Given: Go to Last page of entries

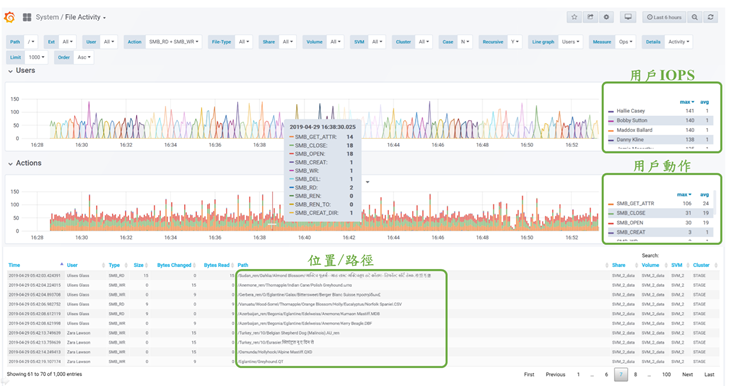Looking at the screenshot, I should click(x=709, y=374).
